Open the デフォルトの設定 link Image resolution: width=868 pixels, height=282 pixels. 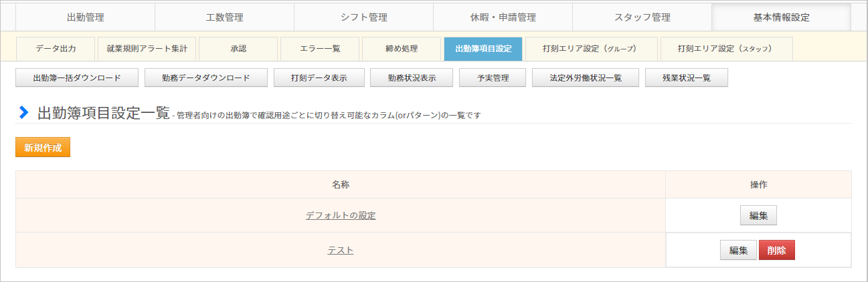tap(341, 215)
